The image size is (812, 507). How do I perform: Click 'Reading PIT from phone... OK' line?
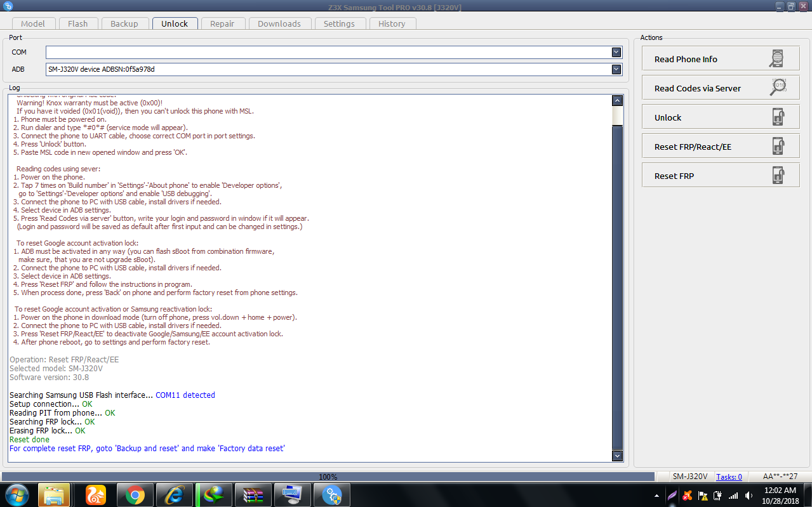[62, 412]
